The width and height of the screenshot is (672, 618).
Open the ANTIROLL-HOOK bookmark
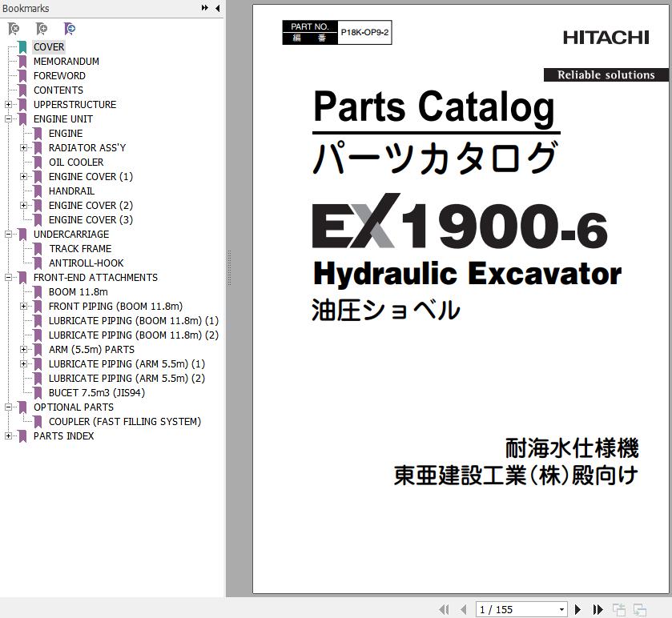point(87,263)
